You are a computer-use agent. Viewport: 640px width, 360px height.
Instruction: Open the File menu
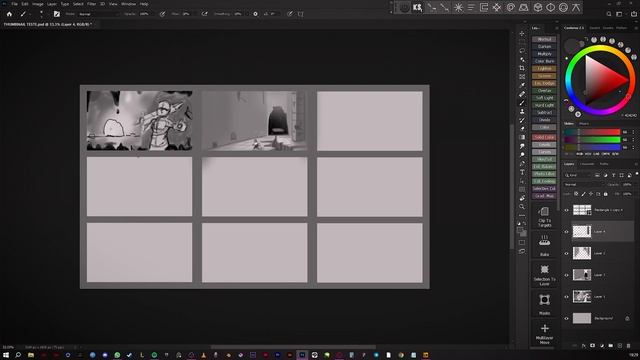tap(14, 4)
